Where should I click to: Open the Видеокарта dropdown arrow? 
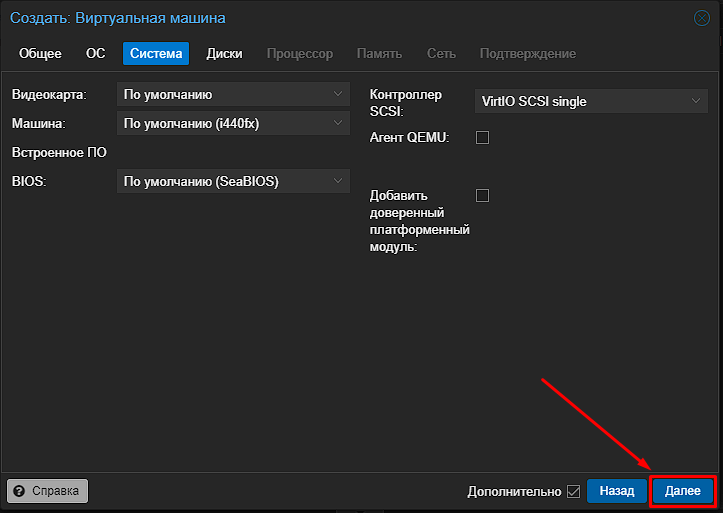(338, 94)
